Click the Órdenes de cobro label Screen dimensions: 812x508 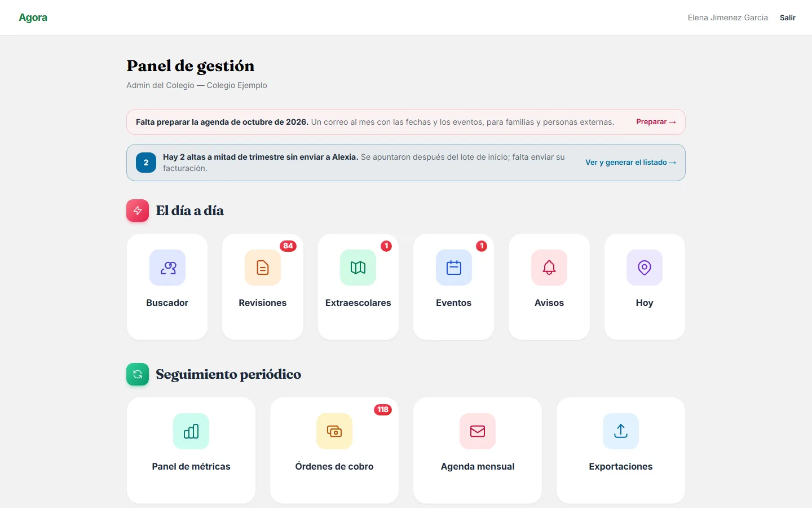[334, 467]
